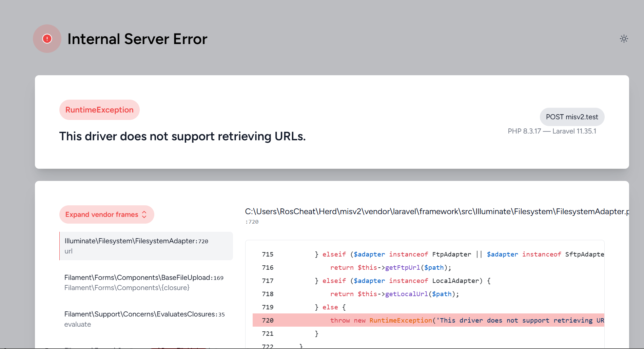
Task: Click the FilesystemAdapter.php file path
Action: [437, 211]
